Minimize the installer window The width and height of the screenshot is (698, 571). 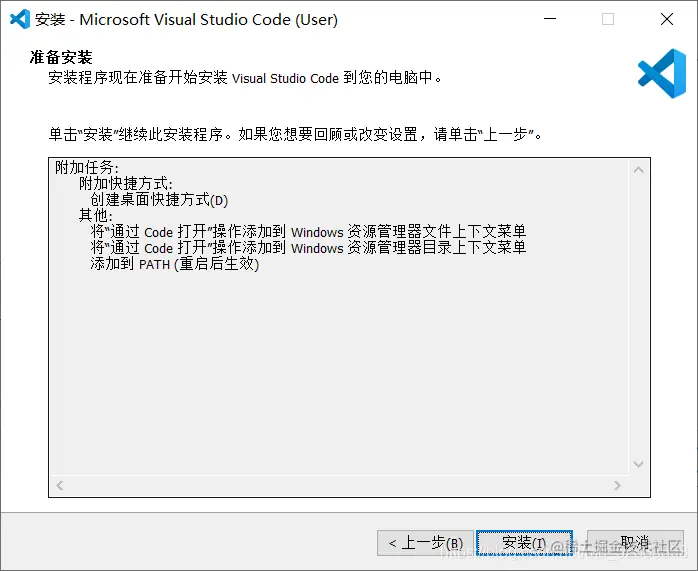[550, 19]
